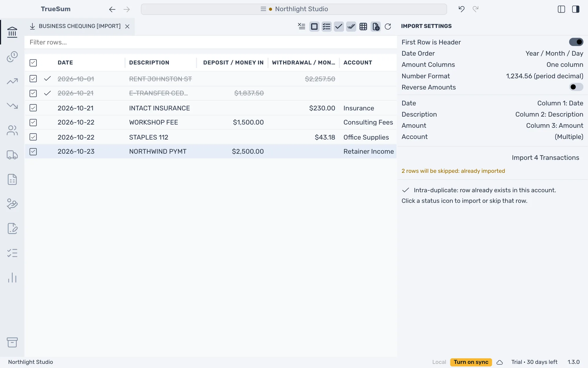The image size is (588, 368).
Task: Open the people sidebar icon
Action: tap(12, 130)
